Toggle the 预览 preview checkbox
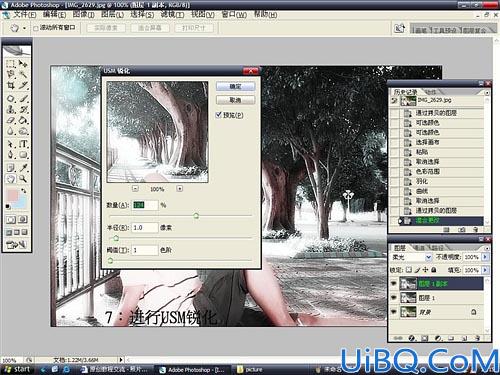The image size is (500, 375). pos(219,115)
